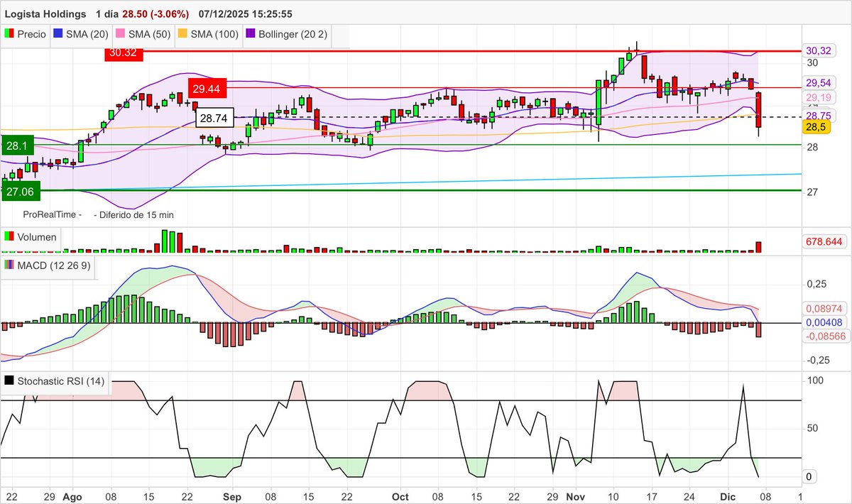
Task: Toggle the Bollinger (20 2) legend entry
Action: [287, 34]
